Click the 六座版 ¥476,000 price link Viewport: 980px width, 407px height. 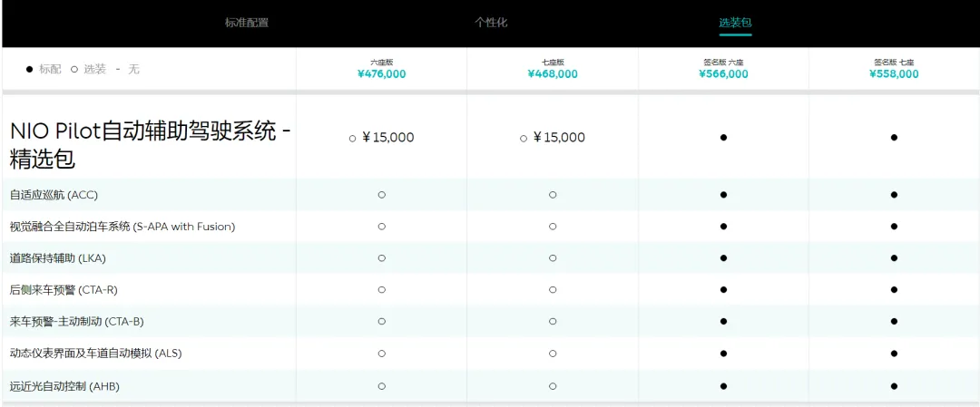[x=381, y=74]
